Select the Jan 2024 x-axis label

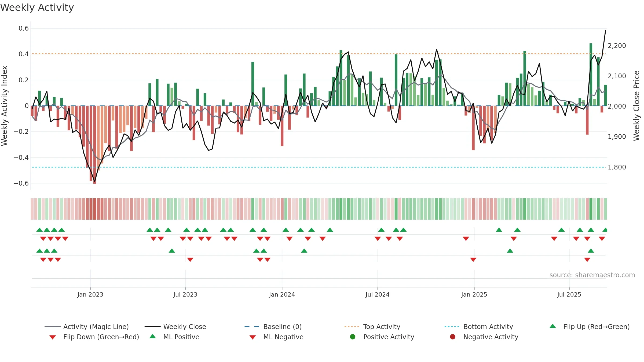282,294
